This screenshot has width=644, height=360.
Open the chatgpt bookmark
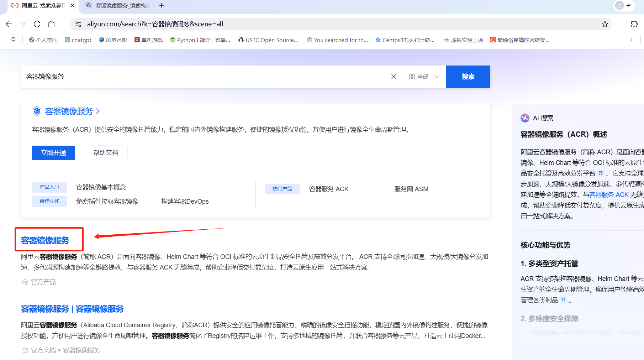tap(78, 40)
